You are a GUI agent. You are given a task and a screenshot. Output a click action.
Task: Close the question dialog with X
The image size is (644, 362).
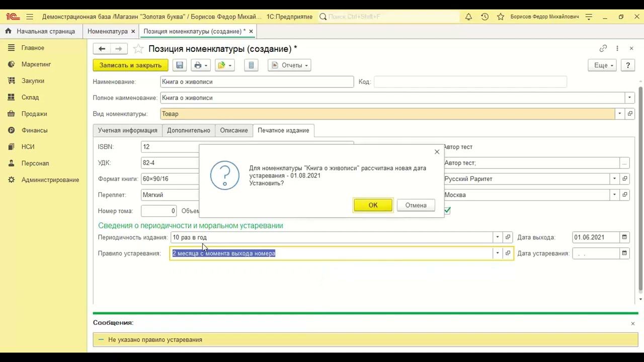[x=437, y=152]
